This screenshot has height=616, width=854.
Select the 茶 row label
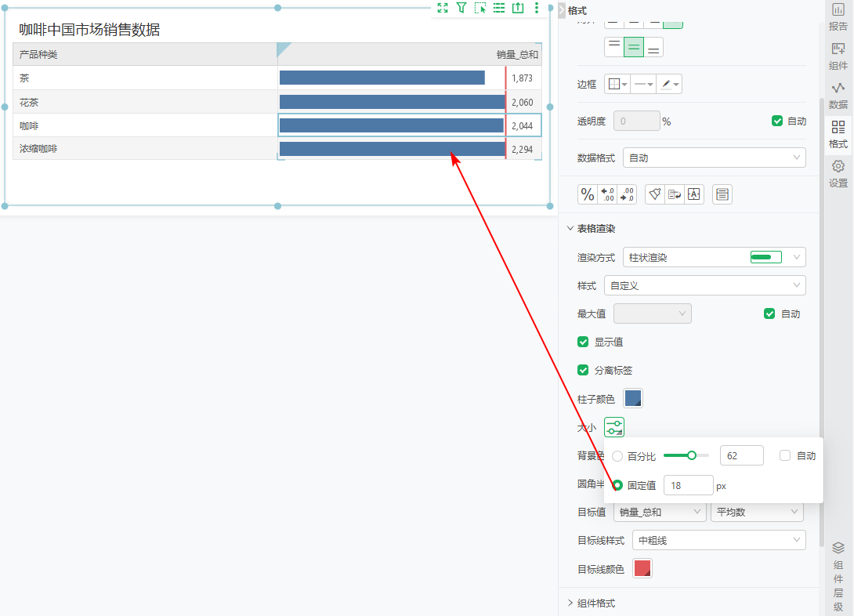pos(24,78)
